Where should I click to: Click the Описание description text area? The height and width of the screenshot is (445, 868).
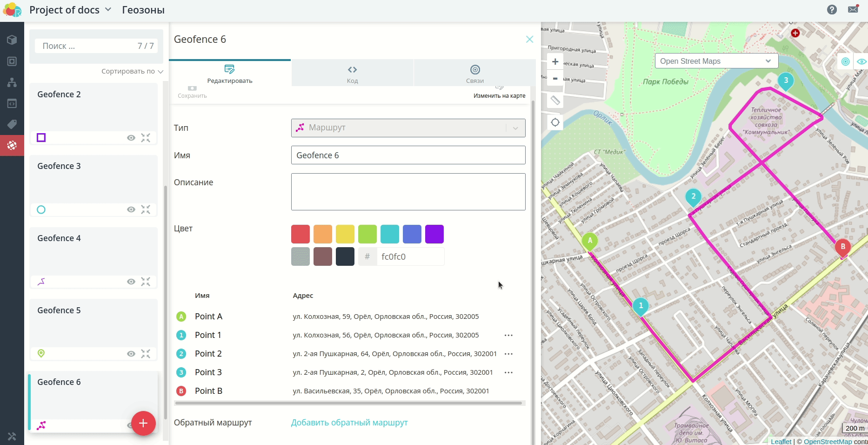(408, 192)
